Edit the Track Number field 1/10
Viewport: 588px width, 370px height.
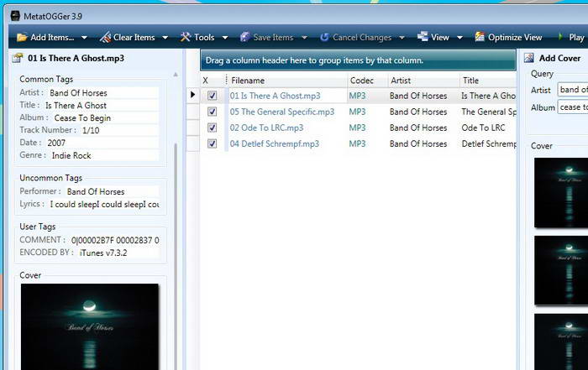119,130
